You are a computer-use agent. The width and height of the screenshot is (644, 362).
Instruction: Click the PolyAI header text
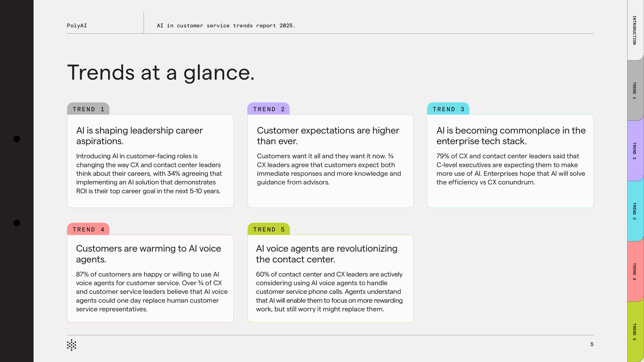77,26
